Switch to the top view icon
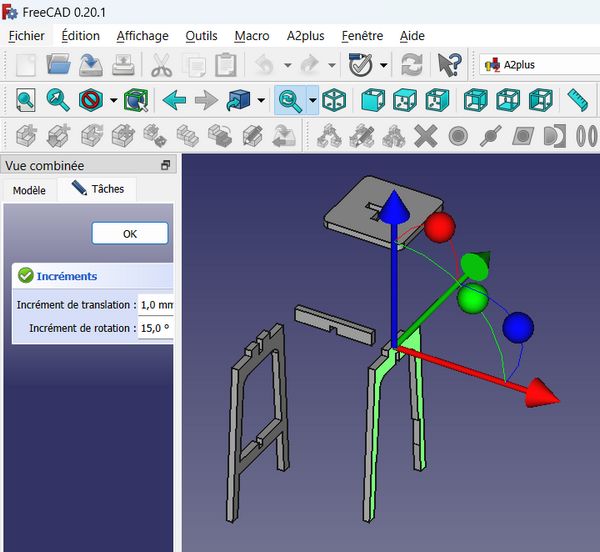Image resolution: width=600 pixels, height=552 pixels. (405, 100)
